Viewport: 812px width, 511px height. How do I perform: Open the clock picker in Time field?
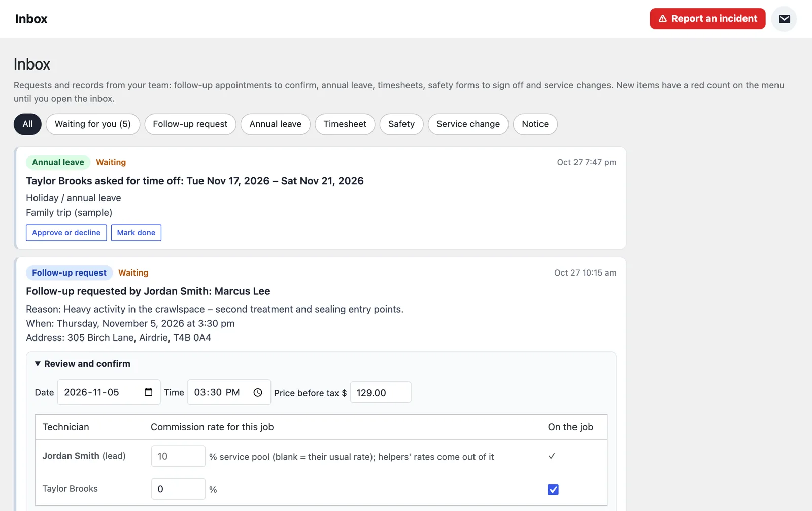pyautogui.click(x=258, y=392)
